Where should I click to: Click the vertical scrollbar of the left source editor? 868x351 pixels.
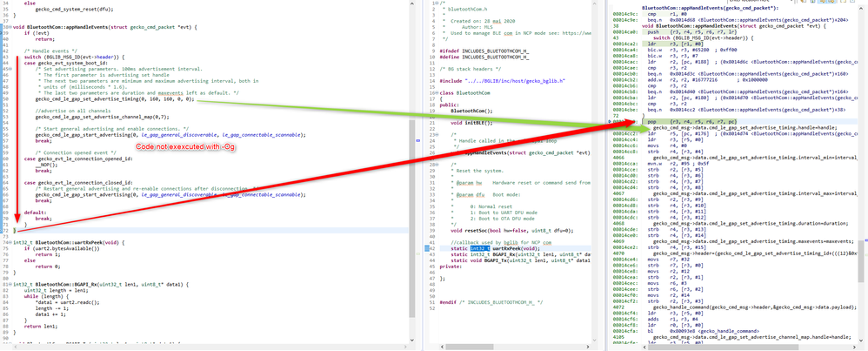click(x=412, y=219)
